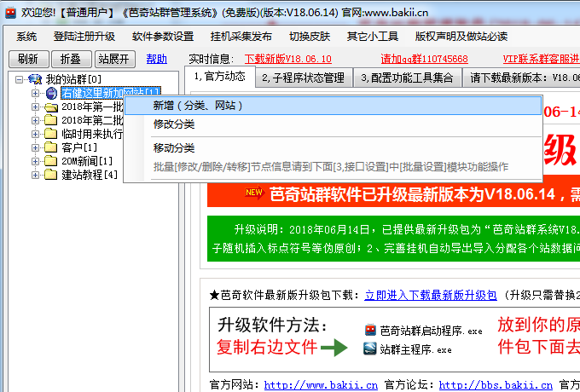Screen dimensions: 580x392
Task: Select the 临时用来执行 tree item
Action: [x=92, y=134]
